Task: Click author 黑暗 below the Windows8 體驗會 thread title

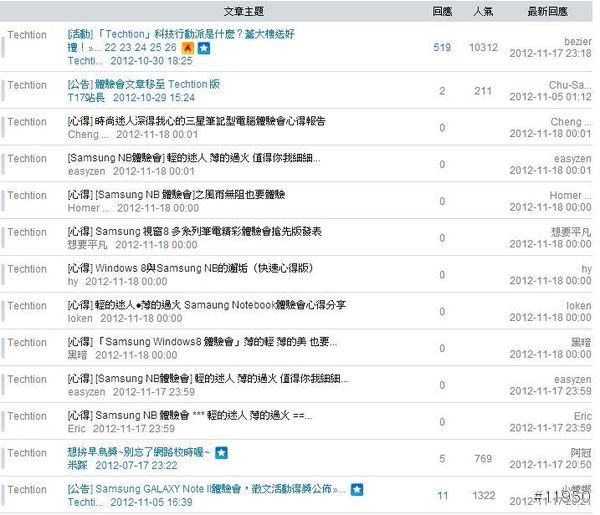Action: tap(77, 355)
